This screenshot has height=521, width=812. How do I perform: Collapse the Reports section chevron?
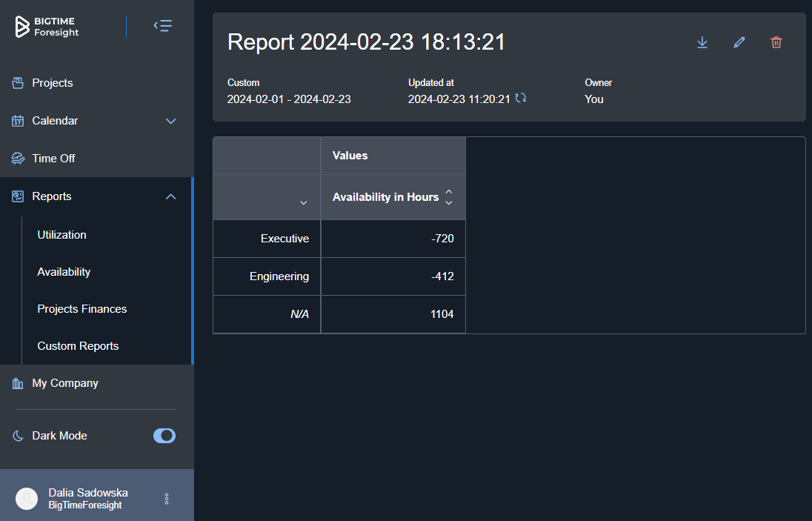pos(170,196)
